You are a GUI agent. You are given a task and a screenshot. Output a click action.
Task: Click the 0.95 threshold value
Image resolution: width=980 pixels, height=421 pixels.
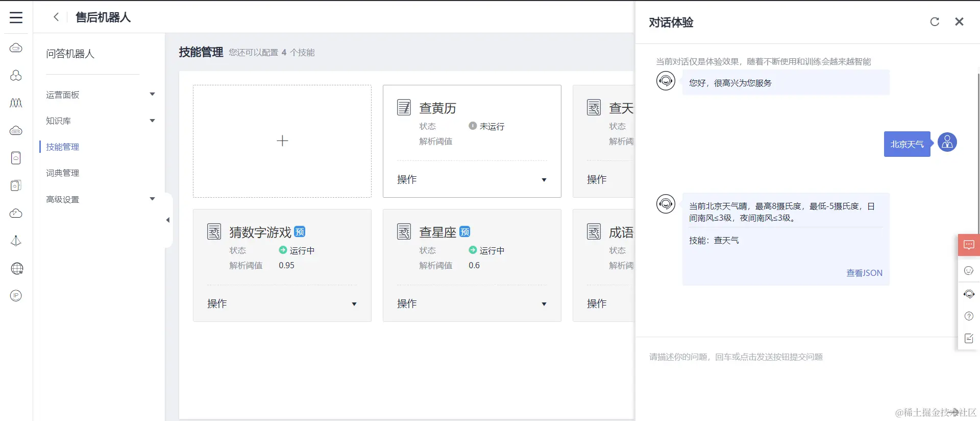286,265
